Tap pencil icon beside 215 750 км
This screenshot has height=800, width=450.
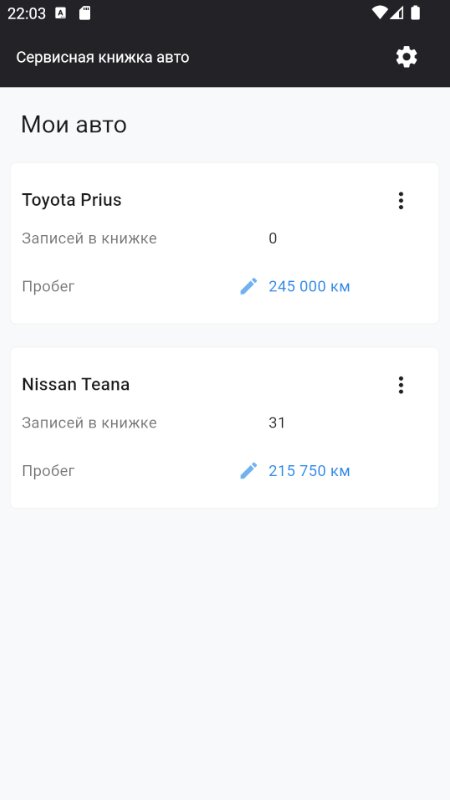248,470
